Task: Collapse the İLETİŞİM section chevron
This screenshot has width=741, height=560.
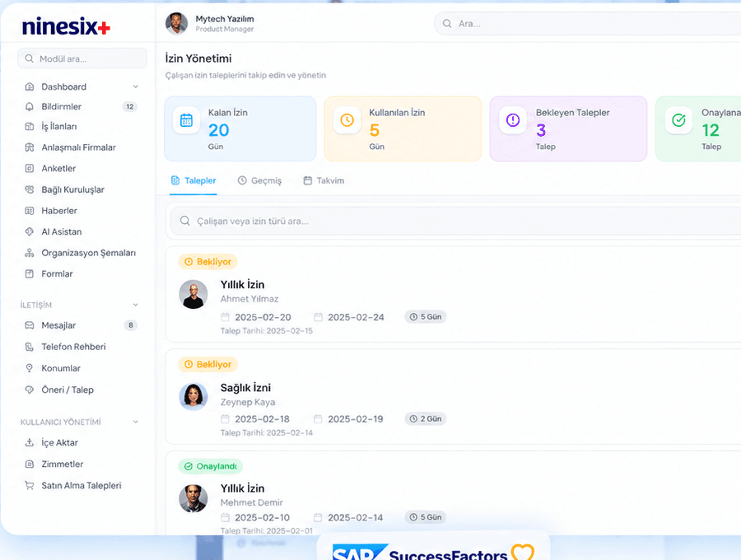Action: tap(136, 305)
